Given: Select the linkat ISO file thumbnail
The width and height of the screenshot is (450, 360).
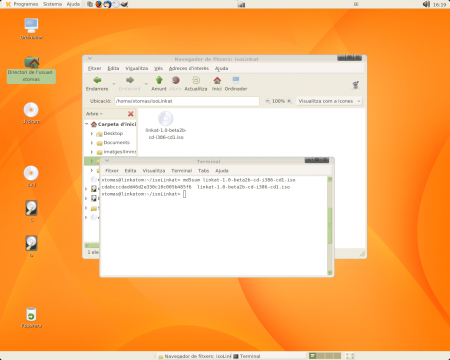Looking at the screenshot, I should click(x=166, y=118).
